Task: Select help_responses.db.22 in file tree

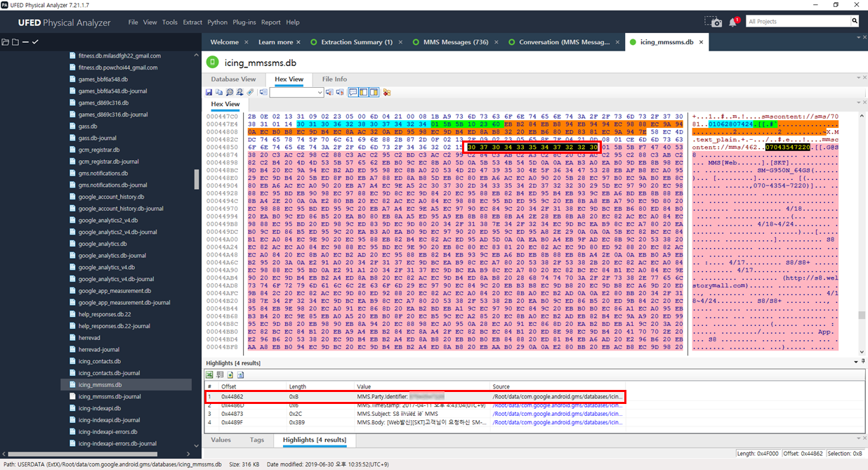Action: tap(105, 314)
